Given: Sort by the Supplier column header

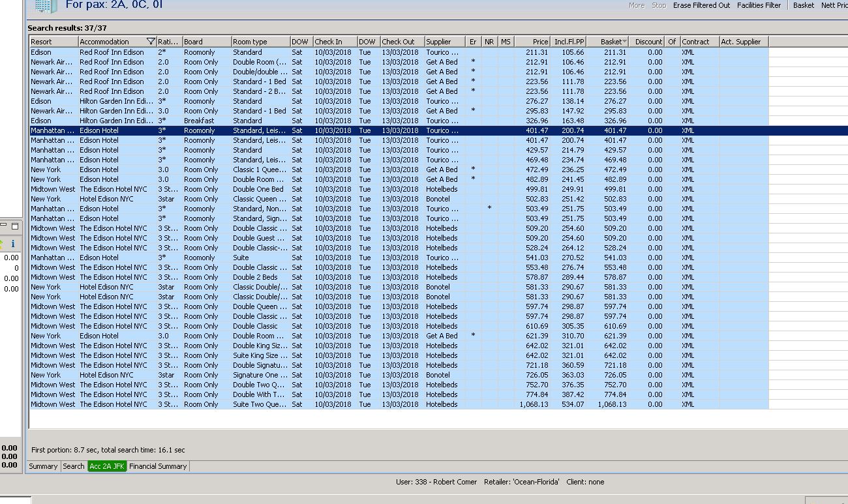Looking at the screenshot, I should [x=445, y=42].
